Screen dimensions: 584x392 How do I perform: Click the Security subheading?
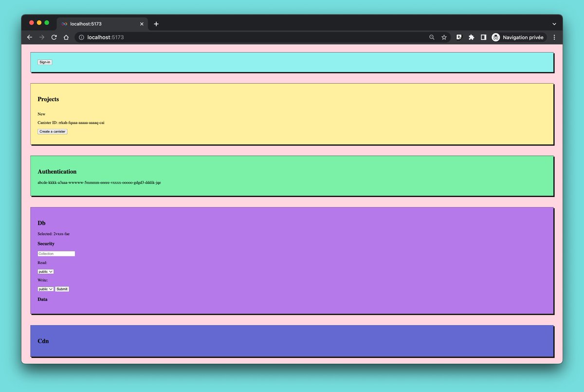pyautogui.click(x=46, y=244)
